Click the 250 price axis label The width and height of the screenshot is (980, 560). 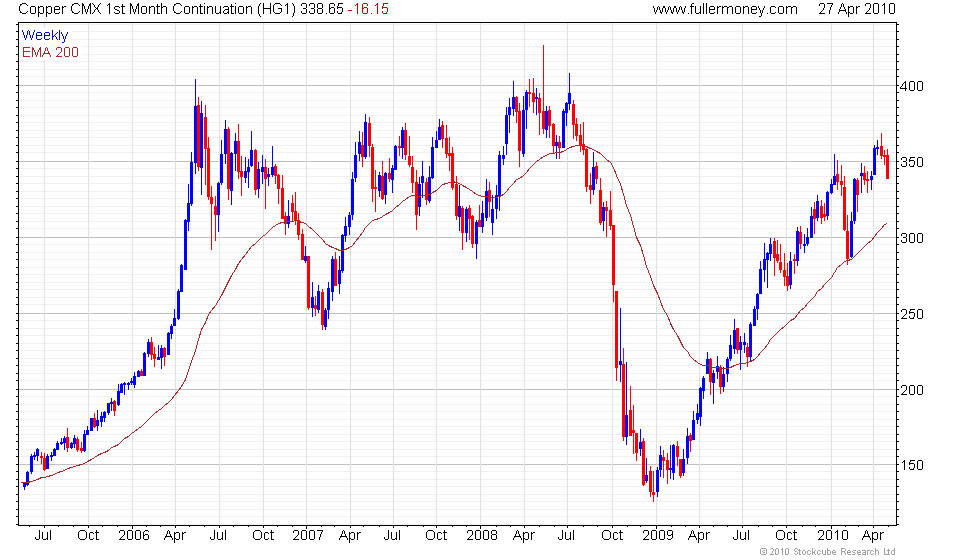(911, 314)
